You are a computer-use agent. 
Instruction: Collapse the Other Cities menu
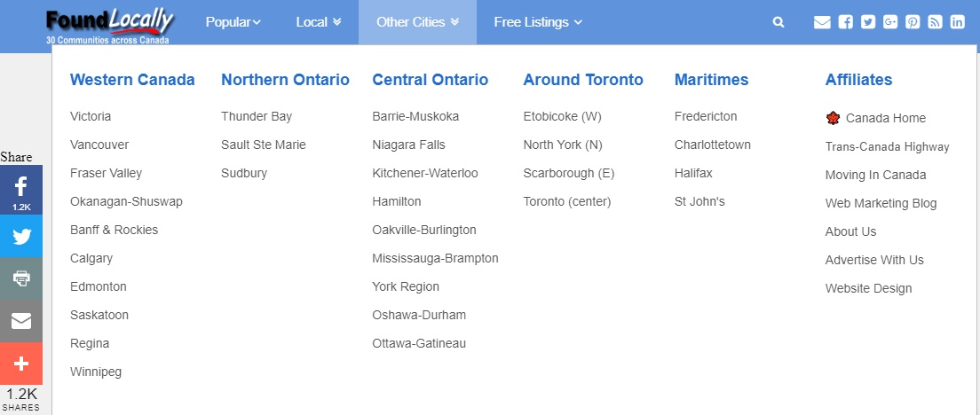(417, 22)
